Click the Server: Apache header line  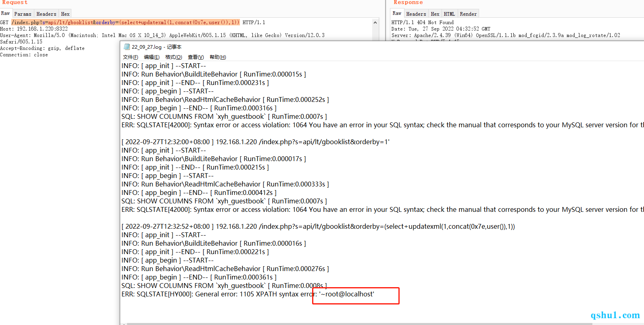point(506,35)
